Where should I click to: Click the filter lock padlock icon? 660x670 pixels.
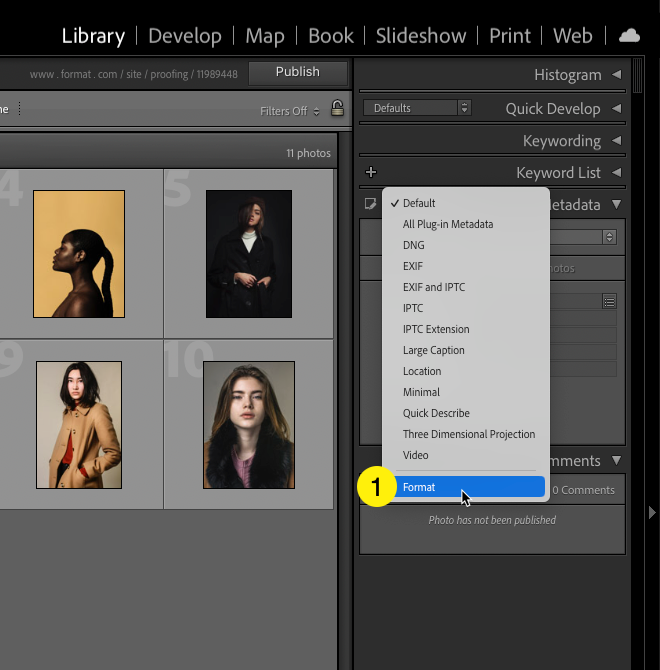tap(337, 110)
